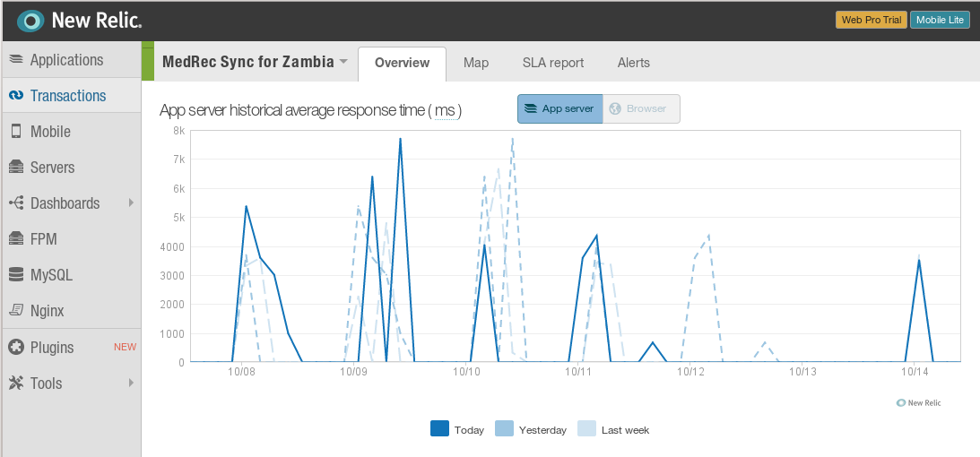This screenshot has width=980, height=457.
Task: Select the Transactions link icon
Action: point(16,96)
